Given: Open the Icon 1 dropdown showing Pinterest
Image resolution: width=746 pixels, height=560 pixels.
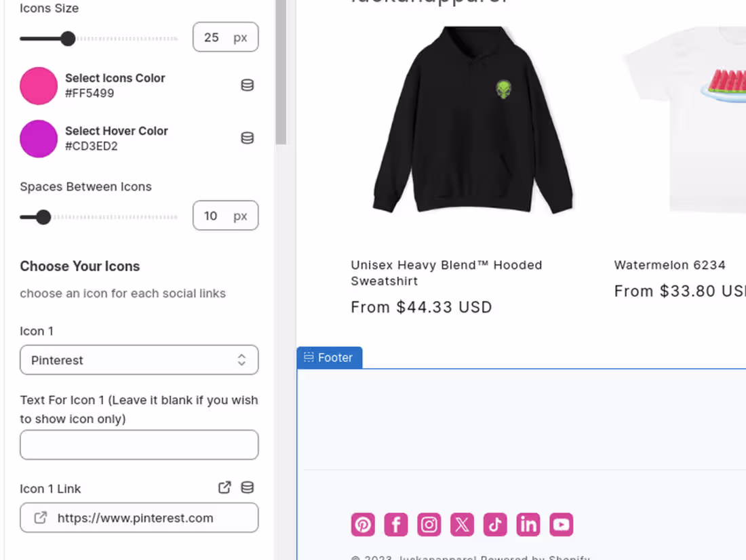Looking at the screenshot, I should (x=139, y=360).
